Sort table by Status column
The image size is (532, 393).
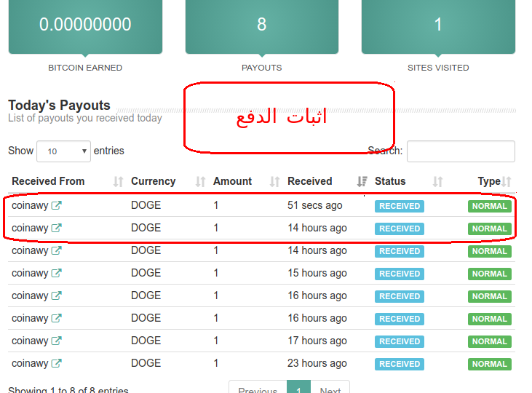[409, 181]
